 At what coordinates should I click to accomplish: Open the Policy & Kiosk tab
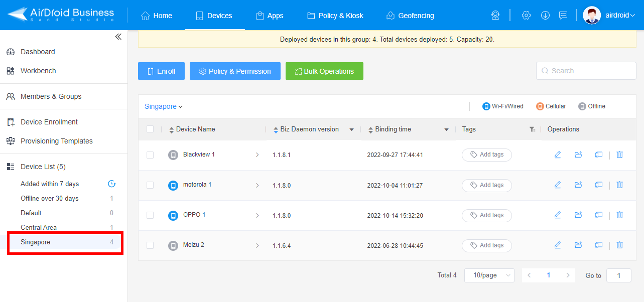tap(335, 16)
